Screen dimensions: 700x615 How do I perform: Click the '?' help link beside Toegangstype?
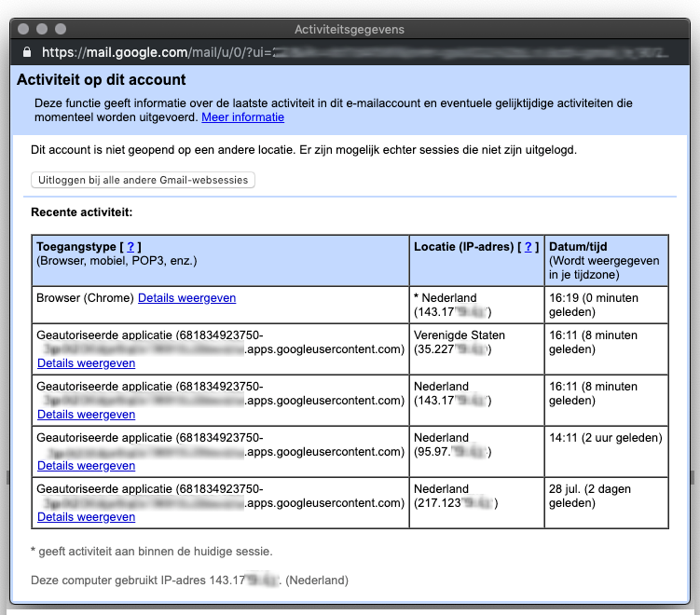pyautogui.click(x=131, y=247)
